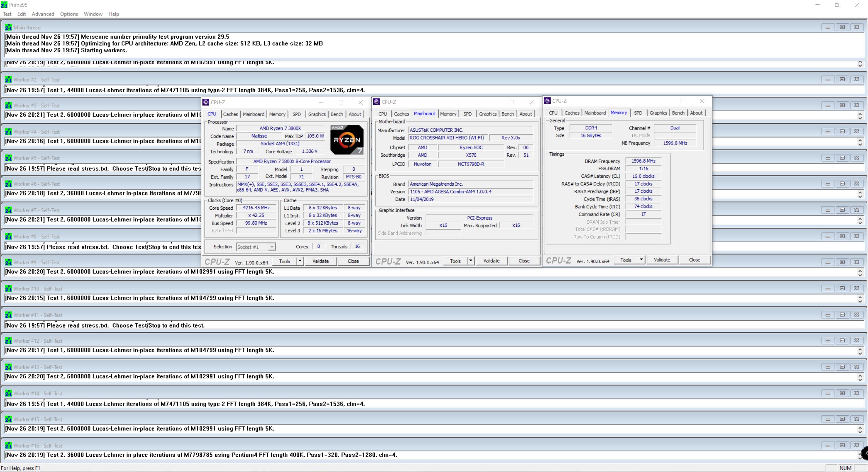Click Validate in the Memory window
The height and width of the screenshot is (472, 868).
pos(662,260)
